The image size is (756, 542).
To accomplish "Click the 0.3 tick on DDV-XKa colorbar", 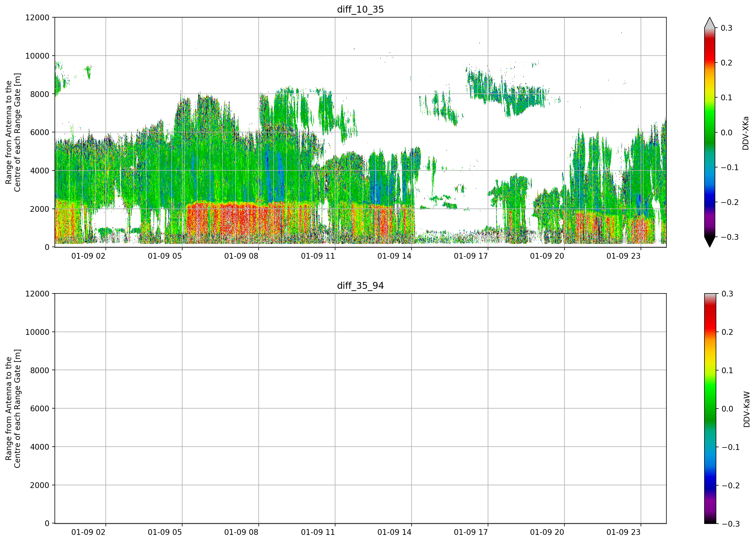I will tap(726, 28).
